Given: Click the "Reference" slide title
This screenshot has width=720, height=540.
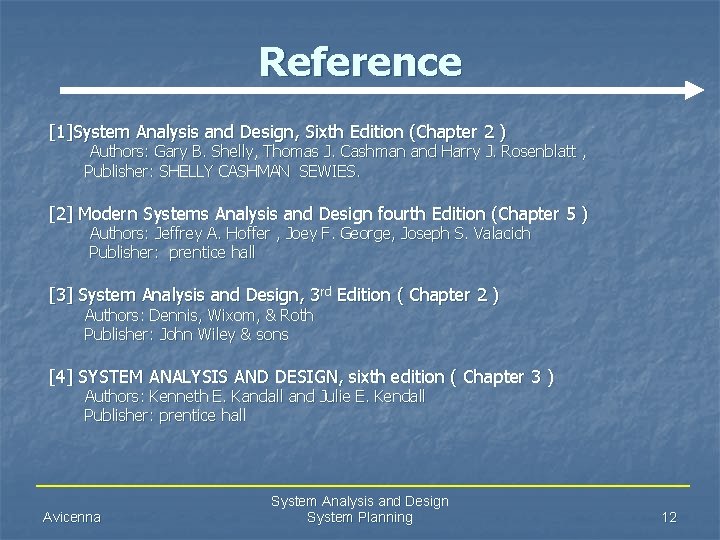Looking at the screenshot, I should click(x=360, y=62).
